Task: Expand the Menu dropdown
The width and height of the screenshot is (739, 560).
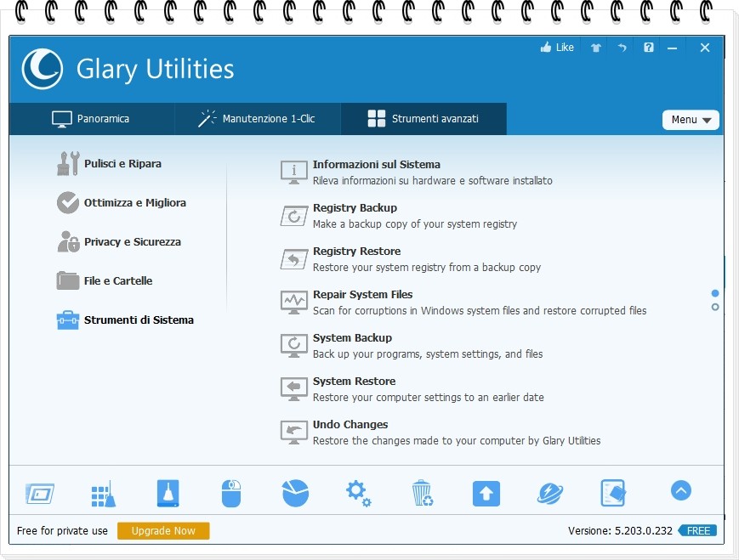Action: click(x=691, y=120)
